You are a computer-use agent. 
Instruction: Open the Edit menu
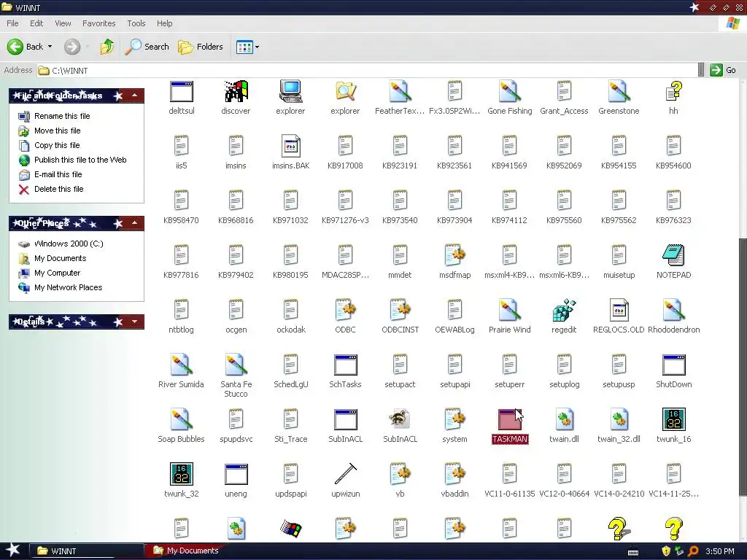click(x=36, y=23)
